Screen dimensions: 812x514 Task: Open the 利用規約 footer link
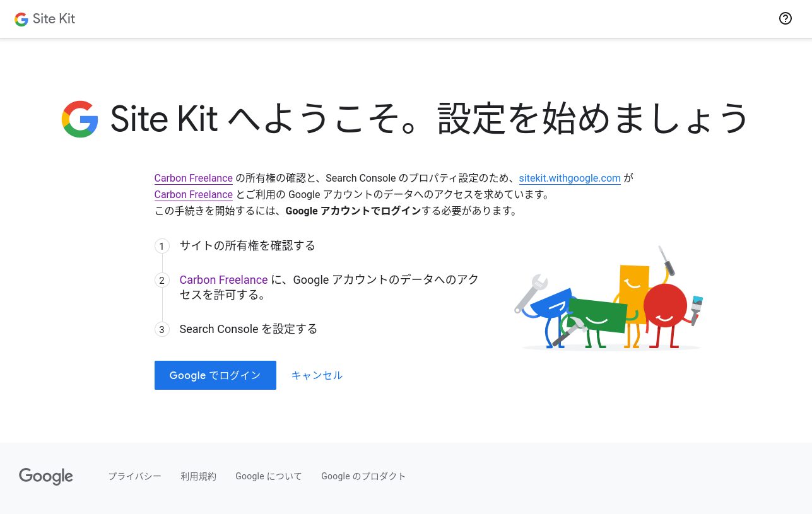pyautogui.click(x=198, y=476)
